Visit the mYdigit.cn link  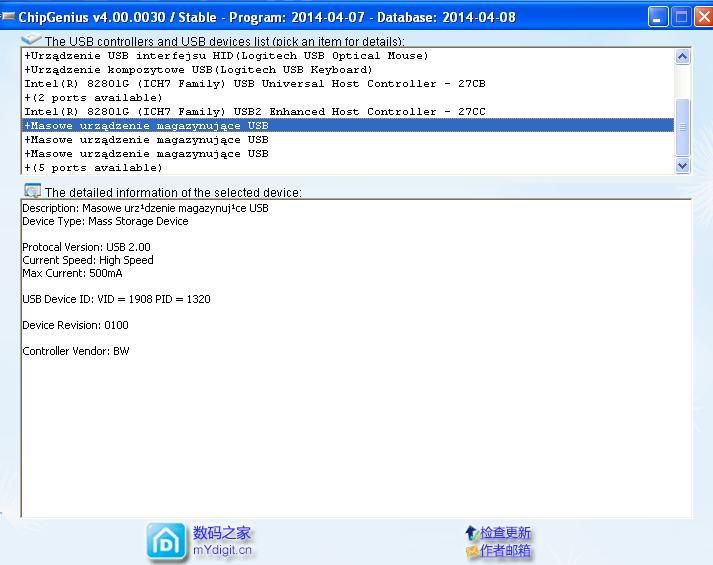(222, 550)
